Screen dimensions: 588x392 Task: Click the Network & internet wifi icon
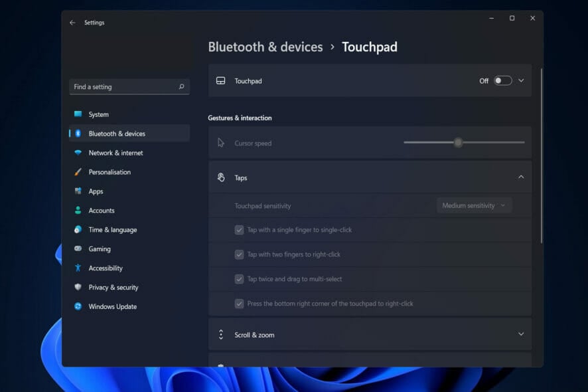click(78, 153)
